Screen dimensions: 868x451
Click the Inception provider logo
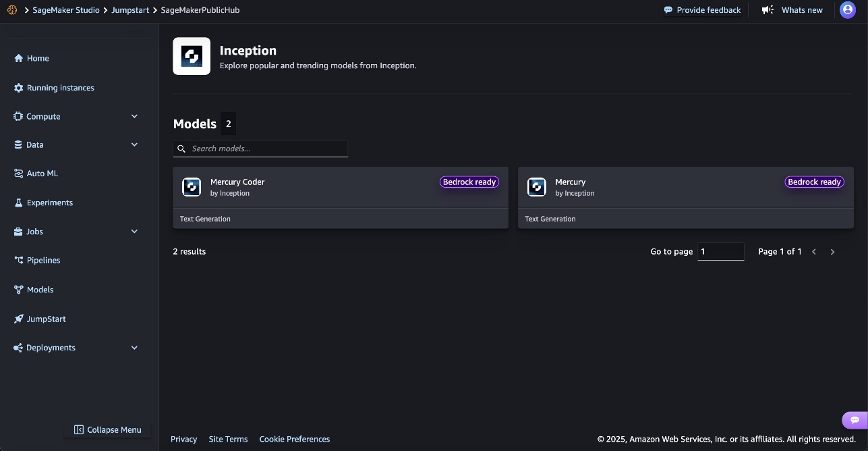[192, 56]
